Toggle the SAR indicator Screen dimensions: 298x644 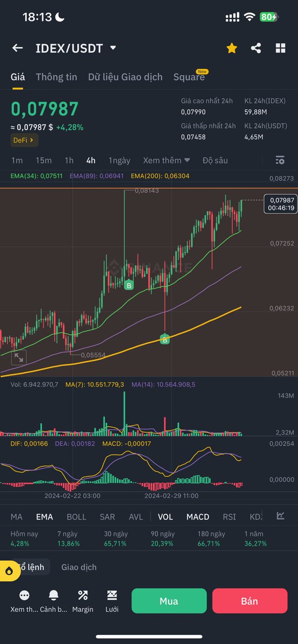coord(107,517)
